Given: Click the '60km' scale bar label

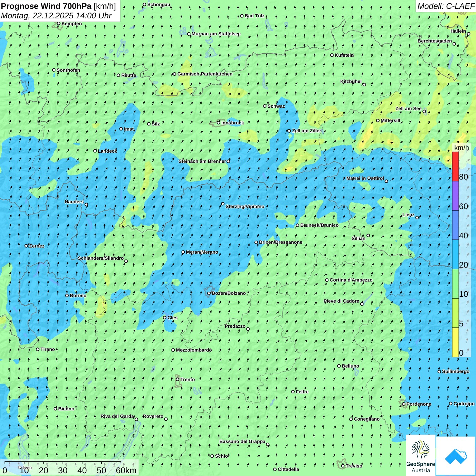Looking at the screenshot, I should 126,470.
